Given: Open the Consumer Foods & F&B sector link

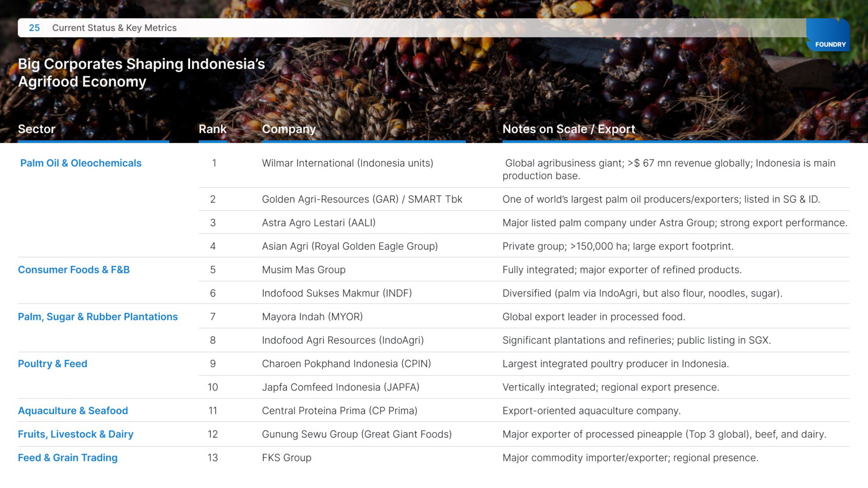Looking at the screenshot, I should [74, 270].
